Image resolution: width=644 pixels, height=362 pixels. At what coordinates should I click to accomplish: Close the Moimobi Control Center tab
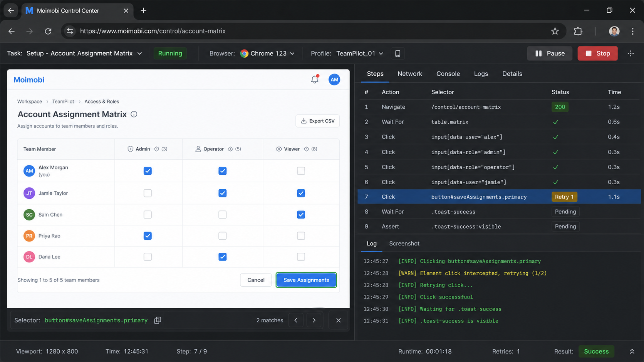click(126, 10)
